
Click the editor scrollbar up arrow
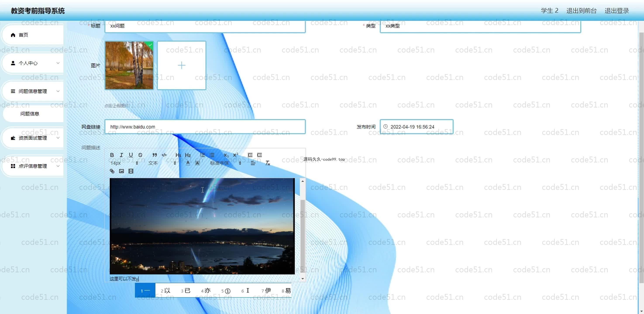(303, 181)
